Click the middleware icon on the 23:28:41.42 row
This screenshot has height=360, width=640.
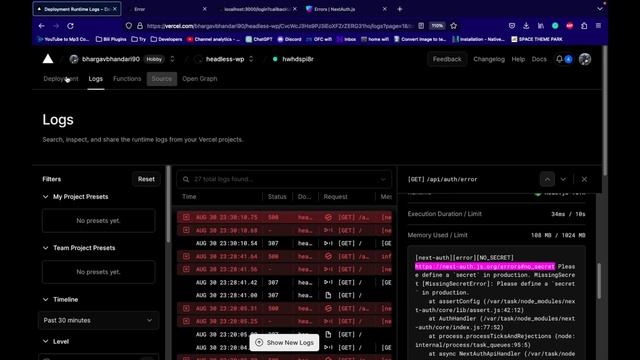pyautogui.click(x=328, y=282)
